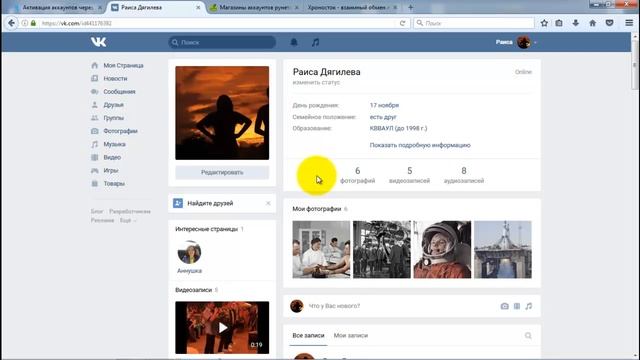Click the Редактировать button
The width and height of the screenshot is (640, 360).
(x=222, y=172)
